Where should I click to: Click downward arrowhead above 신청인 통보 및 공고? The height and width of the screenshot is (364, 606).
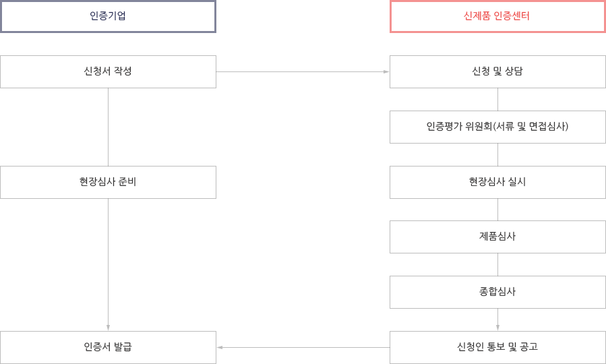coord(497,328)
